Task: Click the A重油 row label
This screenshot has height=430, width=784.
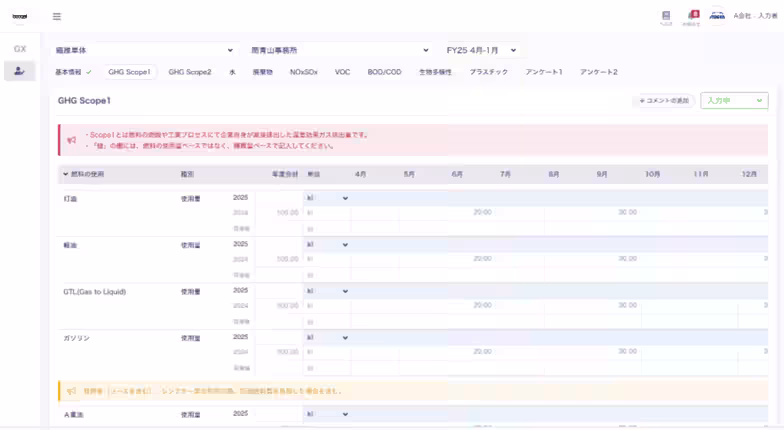Action: click(74, 415)
